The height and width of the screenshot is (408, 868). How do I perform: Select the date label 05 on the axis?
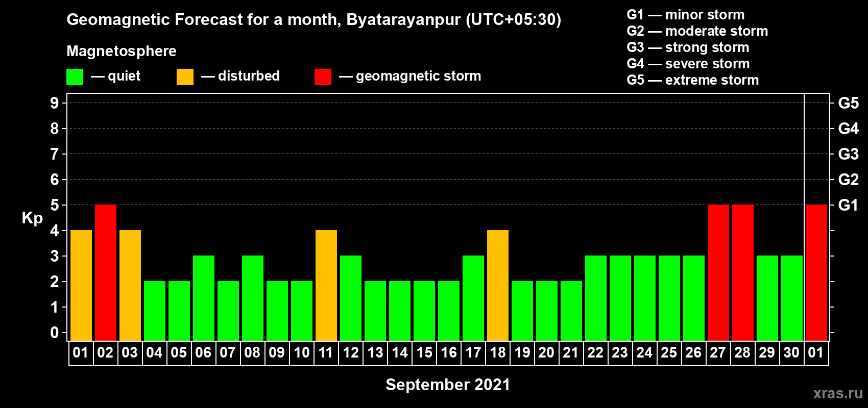point(179,353)
